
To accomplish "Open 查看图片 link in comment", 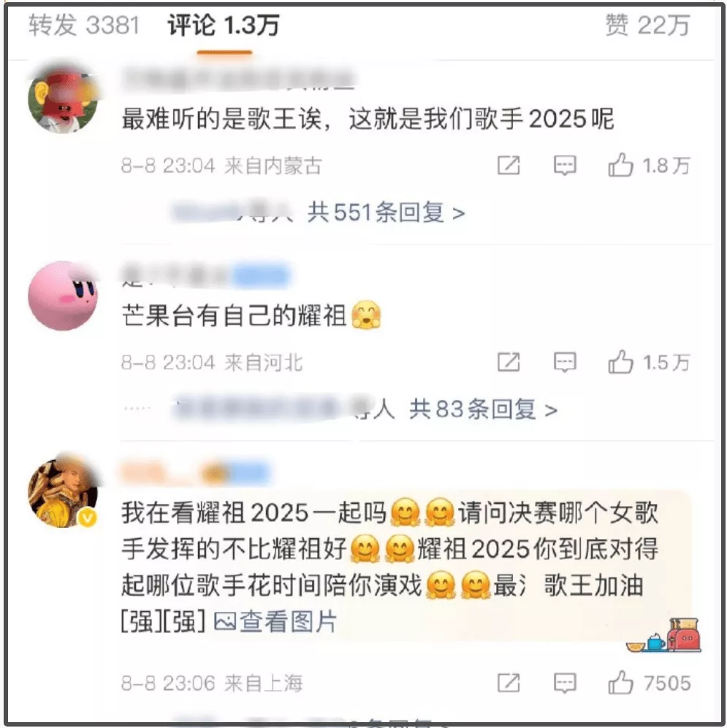I will pyautogui.click(x=275, y=621).
